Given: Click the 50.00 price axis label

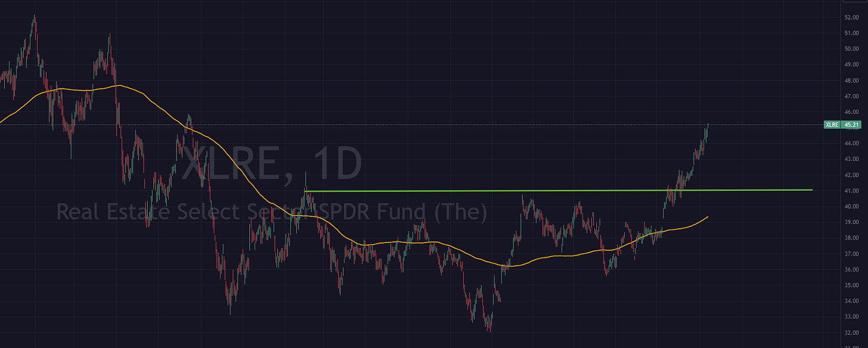Looking at the screenshot, I should point(851,49).
